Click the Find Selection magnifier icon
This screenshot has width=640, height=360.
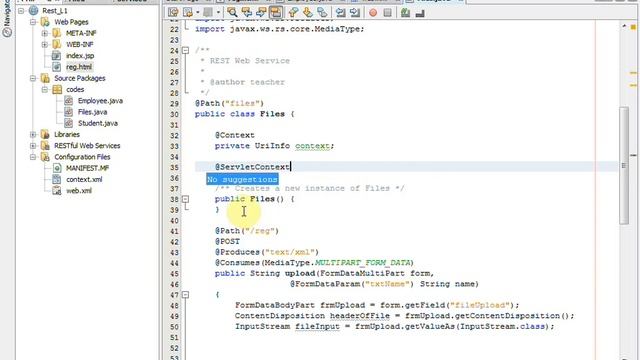(232, 13)
